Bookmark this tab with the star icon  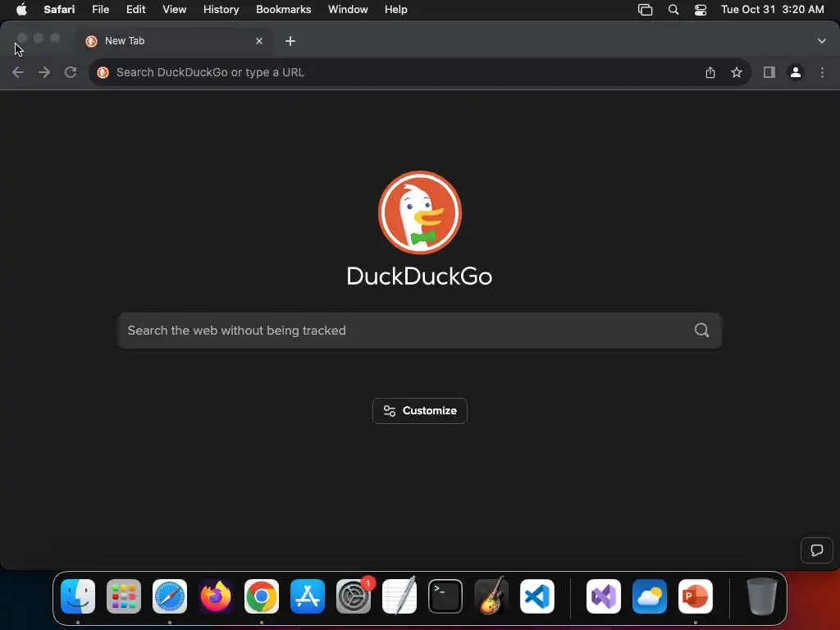[x=737, y=72]
